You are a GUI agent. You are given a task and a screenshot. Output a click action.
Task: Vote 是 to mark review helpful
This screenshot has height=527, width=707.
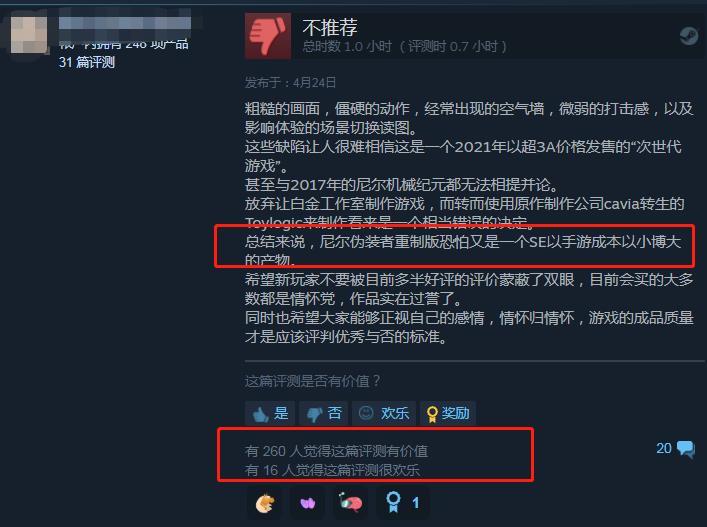[270, 413]
